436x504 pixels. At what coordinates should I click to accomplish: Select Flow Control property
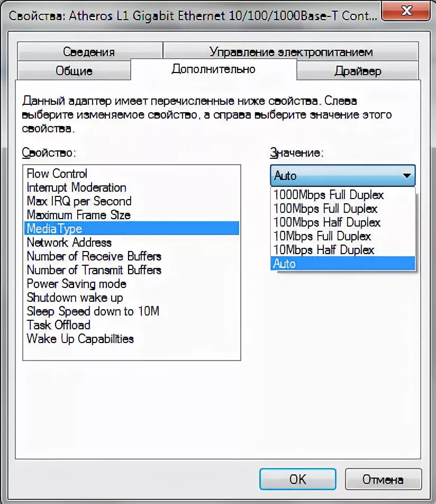[x=132, y=174]
